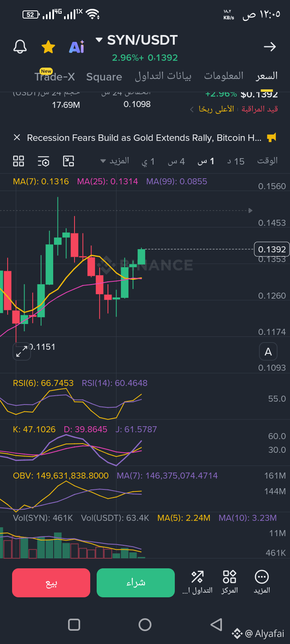Tap the latest green candlestick
Image resolution: width=290 pixels, height=644 pixels.
pos(141,257)
